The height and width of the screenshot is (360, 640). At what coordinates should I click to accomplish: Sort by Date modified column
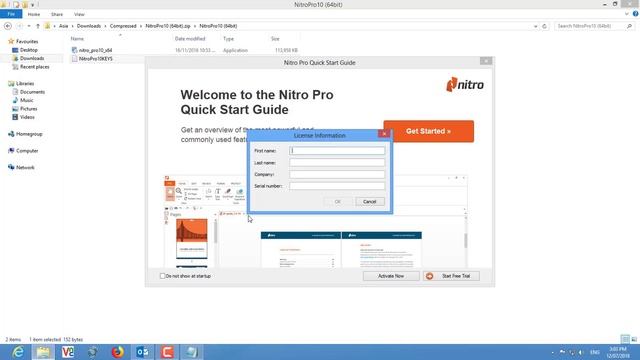point(190,39)
